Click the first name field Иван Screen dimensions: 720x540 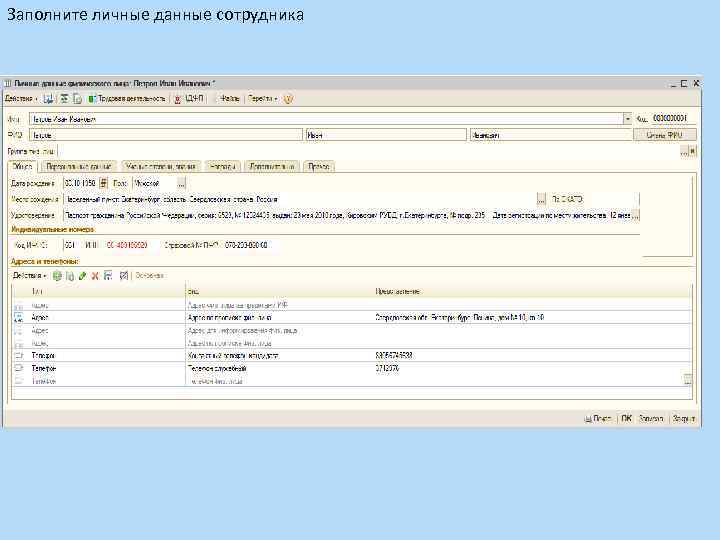pyautogui.click(x=386, y=135)
